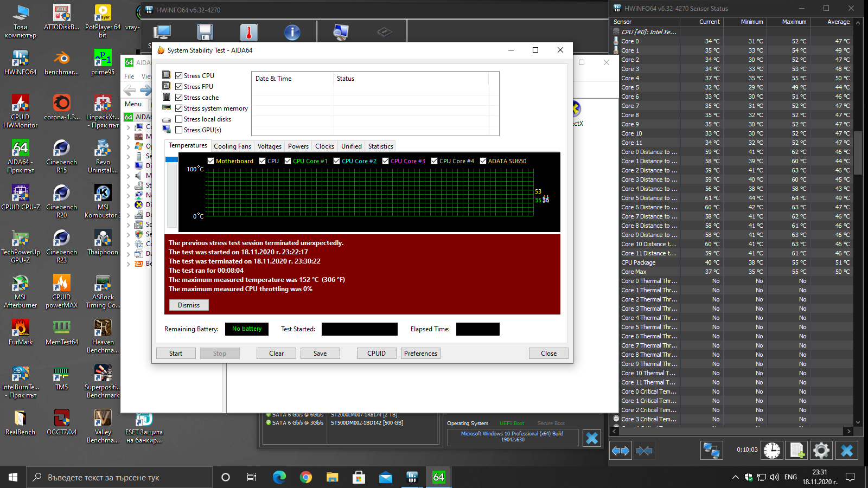The image size is (868, 488).
Task: Open sensor settings via the gear icon
Action: click(x=821, y=450)
